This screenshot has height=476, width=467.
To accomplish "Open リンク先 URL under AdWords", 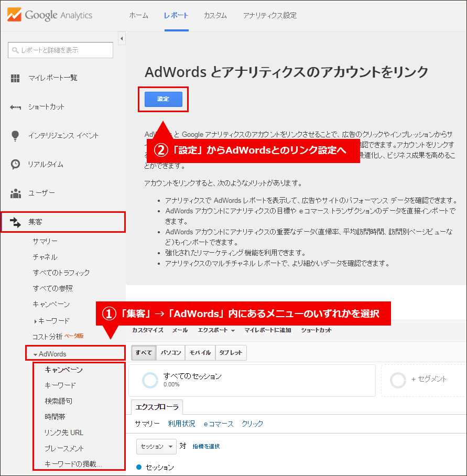I will (64, 433).
